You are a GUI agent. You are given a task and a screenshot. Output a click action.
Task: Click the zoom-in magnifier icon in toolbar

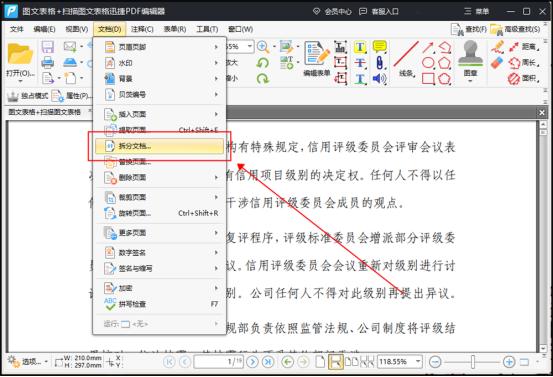263,46
